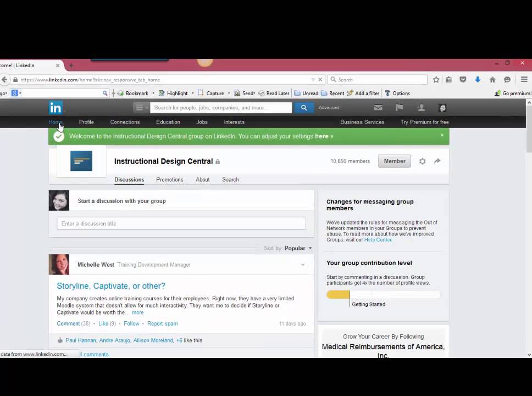Click the toolbar search magnifier icon
Image resolution: width=532 pixels, height=396 pixels.
[105, 93]
